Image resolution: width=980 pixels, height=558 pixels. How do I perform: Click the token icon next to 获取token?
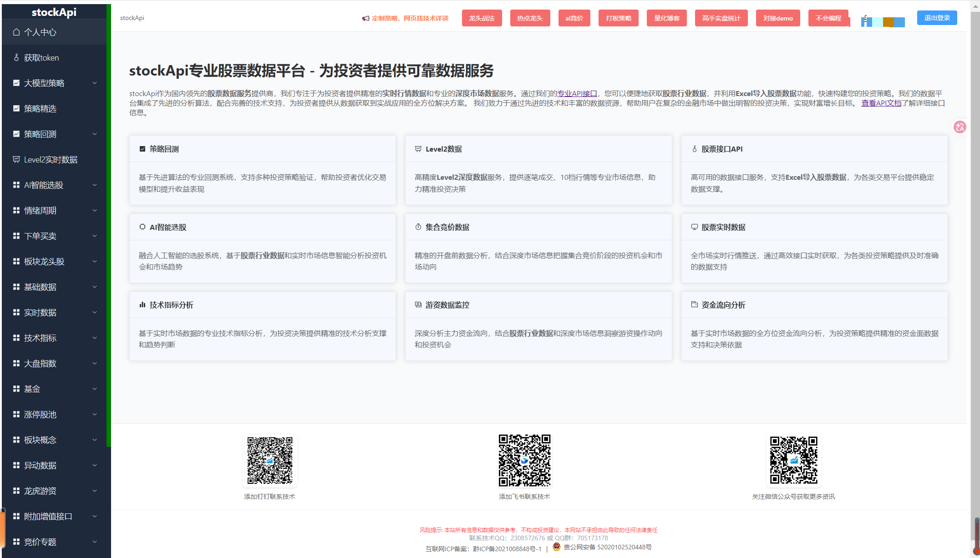click(x=16, y=57)
